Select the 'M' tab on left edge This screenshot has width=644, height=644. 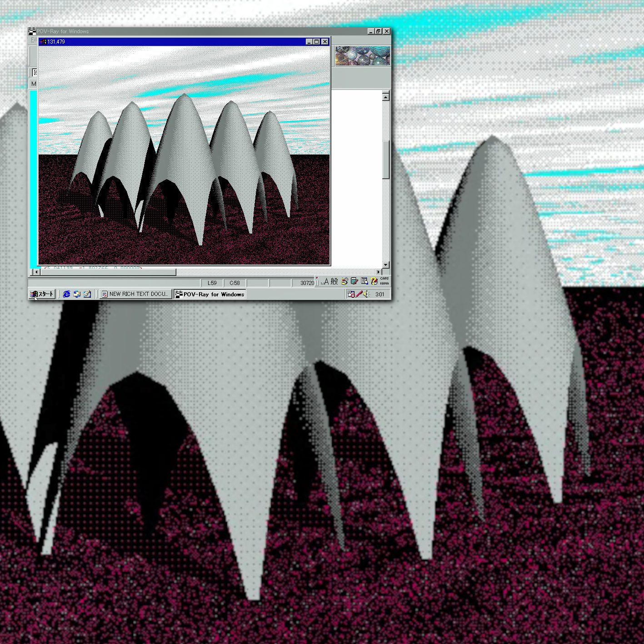(34, 84)
